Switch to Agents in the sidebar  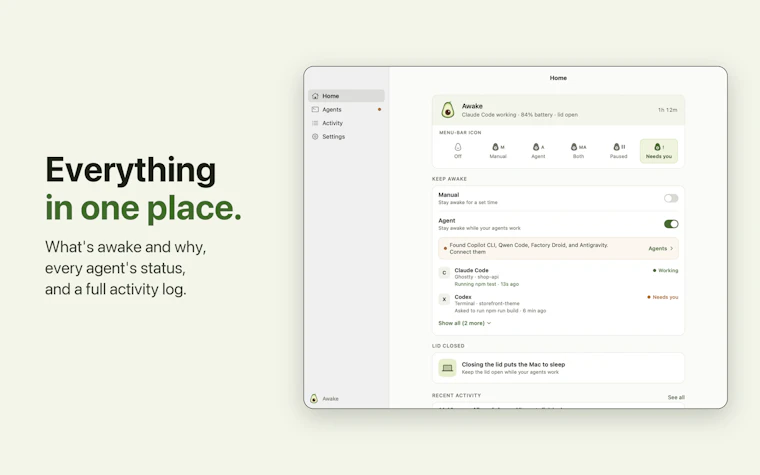[x=346, y=110]
